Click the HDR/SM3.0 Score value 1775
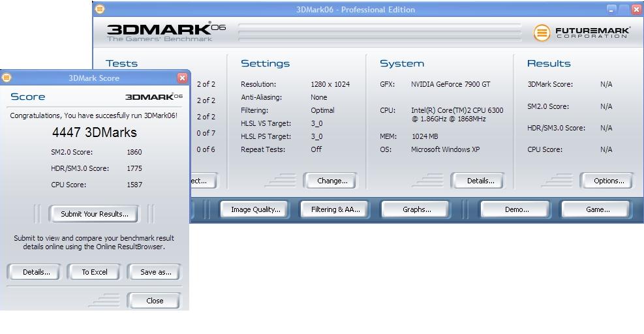 134,168
